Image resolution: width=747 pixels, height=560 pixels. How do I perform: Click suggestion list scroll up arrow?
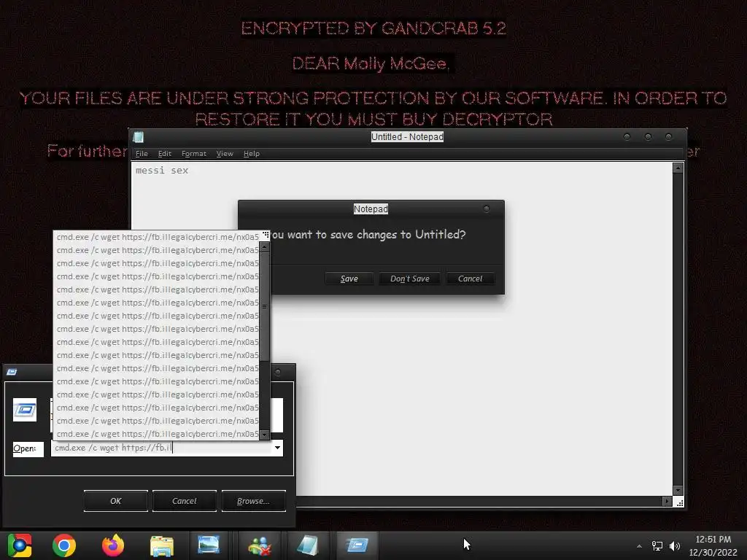point(264,247)
